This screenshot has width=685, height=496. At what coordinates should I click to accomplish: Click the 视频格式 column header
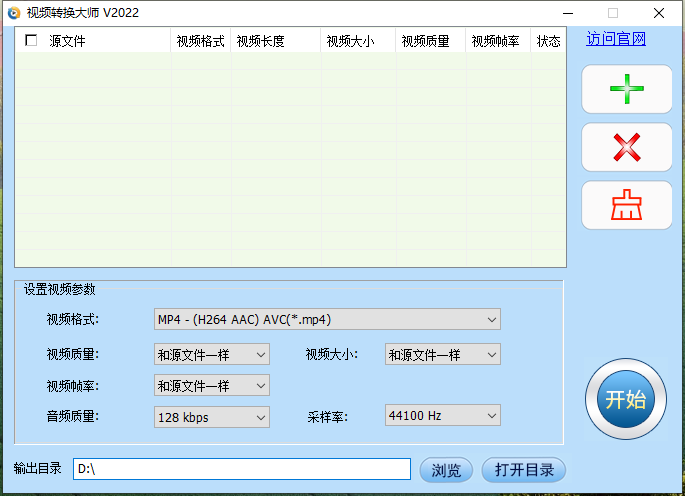click(x=200, y=41)
